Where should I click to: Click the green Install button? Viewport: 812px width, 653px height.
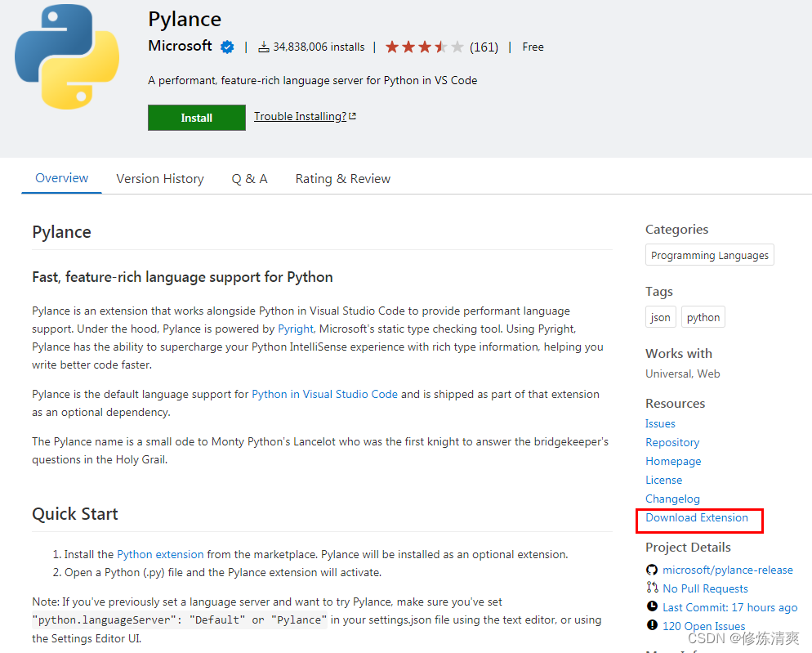tap(197, 118)
